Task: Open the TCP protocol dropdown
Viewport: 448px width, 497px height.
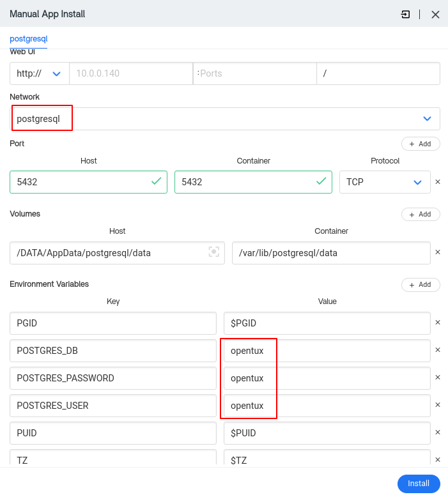Action: point(385,182)
